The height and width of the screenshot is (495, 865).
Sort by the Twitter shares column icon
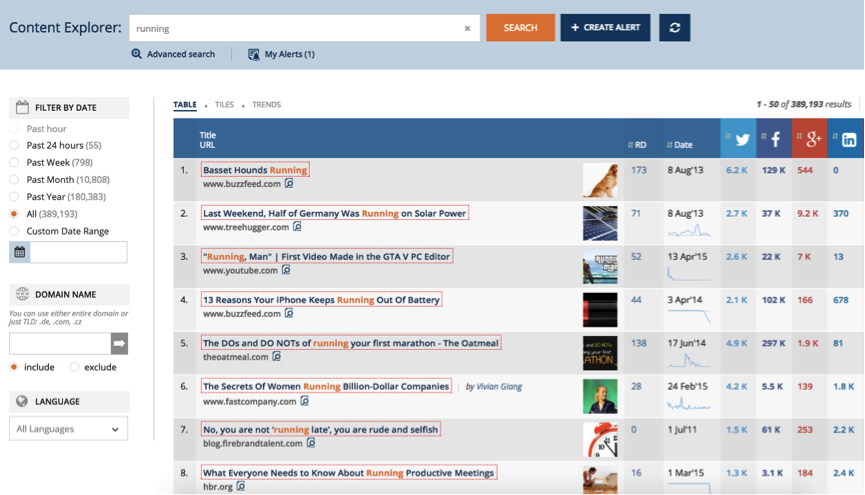click(743, 140)
